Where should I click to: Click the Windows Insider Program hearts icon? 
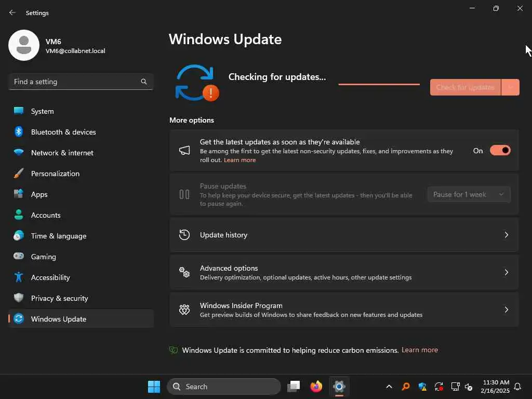coord(184,310)
